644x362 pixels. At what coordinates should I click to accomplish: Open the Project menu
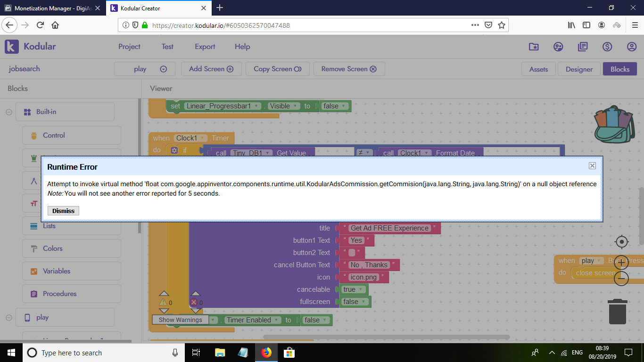pos(129,47)
